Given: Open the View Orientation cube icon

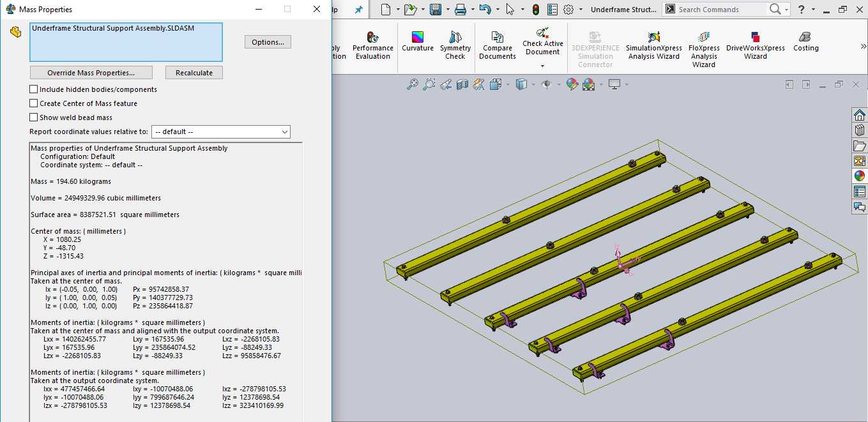Looking at the screenshot, I should pyautogui.click(x=496, y=84).
